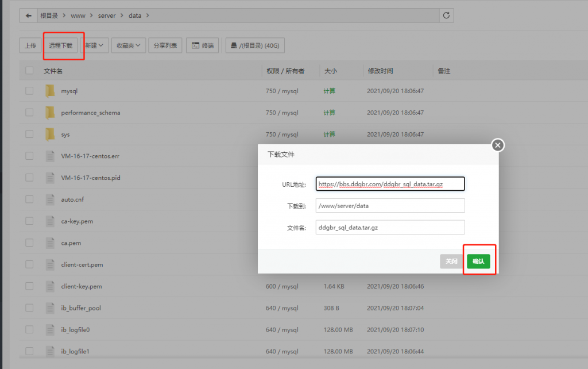Image resolution: width=588 pixels, height=369 pixels.
Task: Click the 文件名 input field
Action: [x=390, y=228]
